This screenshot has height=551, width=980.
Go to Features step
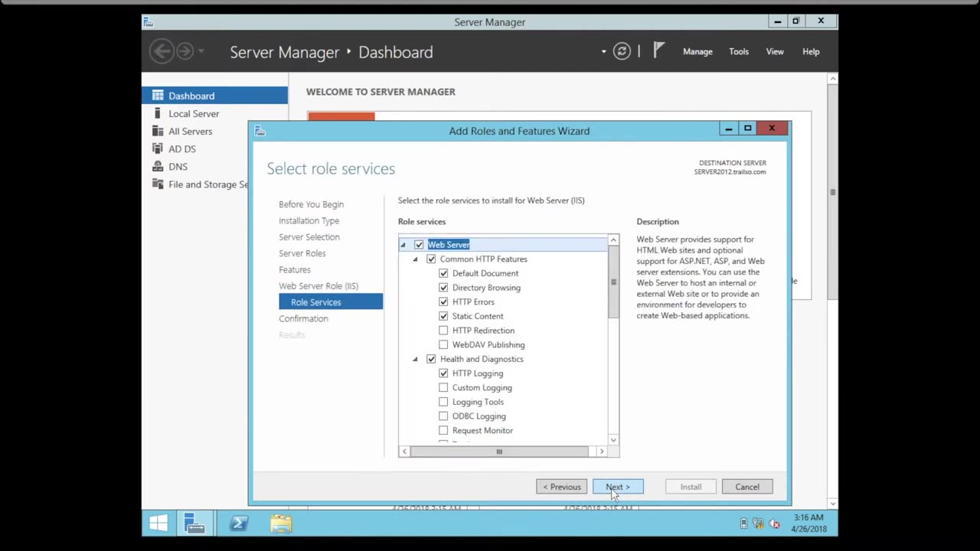[x=295, y=269]
